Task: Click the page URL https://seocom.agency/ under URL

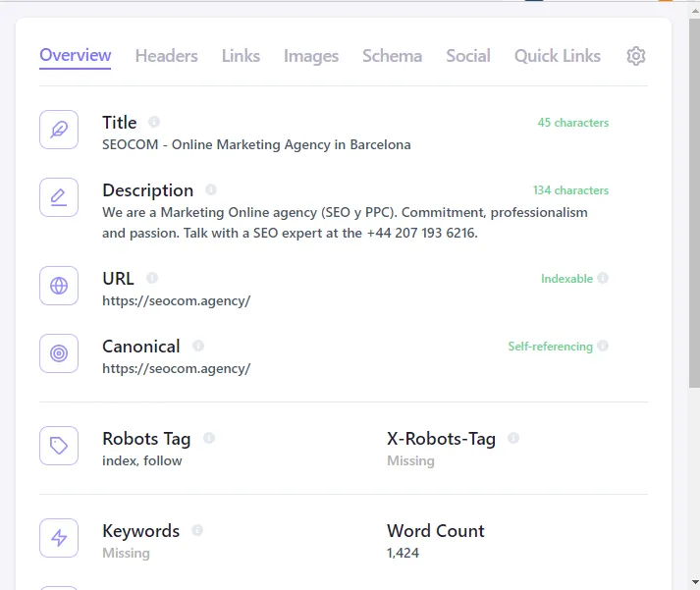Action: pyautogui.click(x=177, y=300)
